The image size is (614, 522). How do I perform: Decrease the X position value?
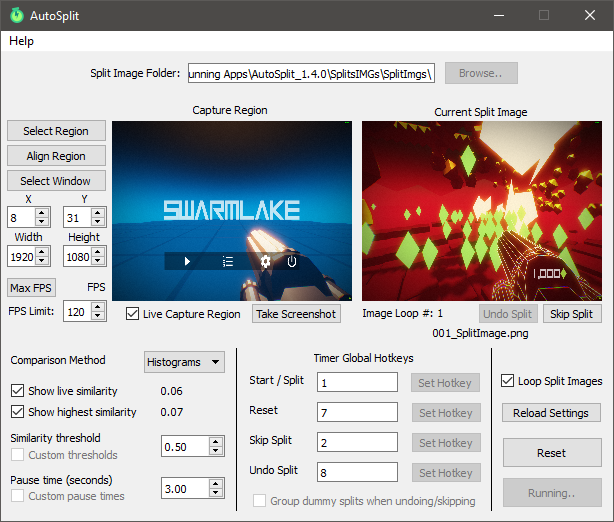point(42,222)
